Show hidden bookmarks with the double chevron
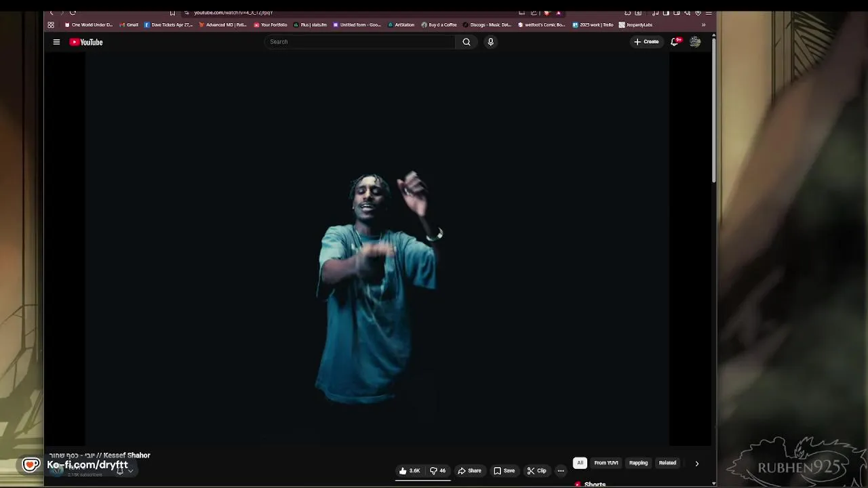Screen dimensions: 868x488 pyautogui.click(x=703, y=25)
